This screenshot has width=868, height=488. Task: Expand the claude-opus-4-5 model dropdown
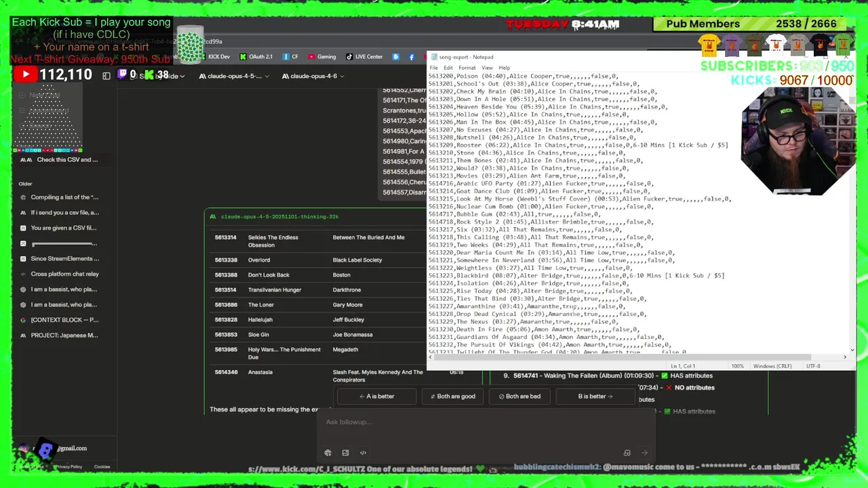235,76
